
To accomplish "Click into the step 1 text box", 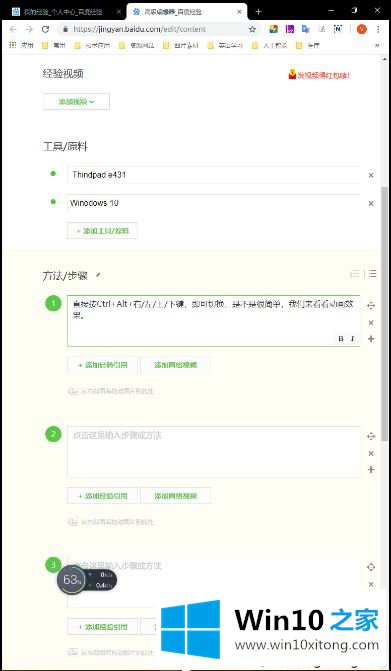I will [x=213, y=321].
